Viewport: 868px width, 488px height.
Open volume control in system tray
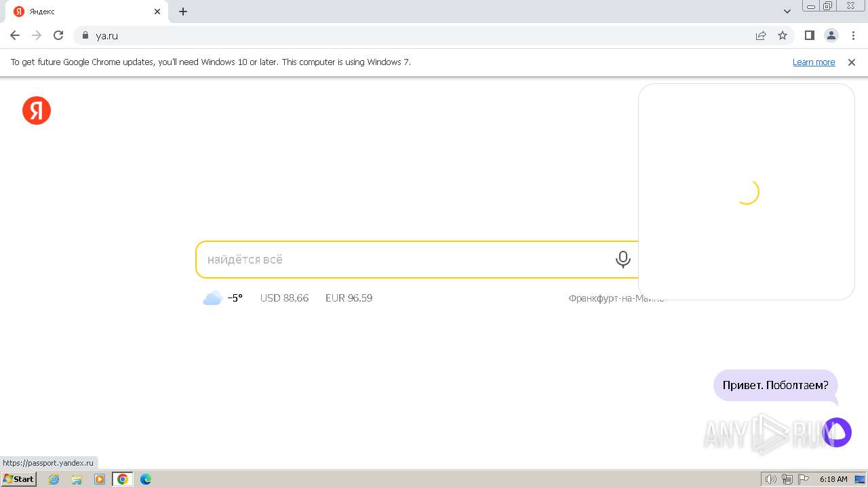click(770, 479)
